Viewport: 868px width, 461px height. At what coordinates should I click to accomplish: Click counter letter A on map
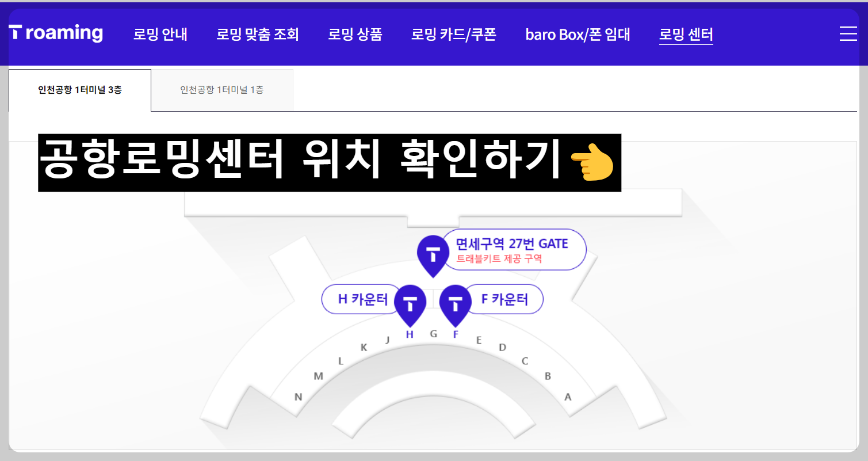click(568, 397)
